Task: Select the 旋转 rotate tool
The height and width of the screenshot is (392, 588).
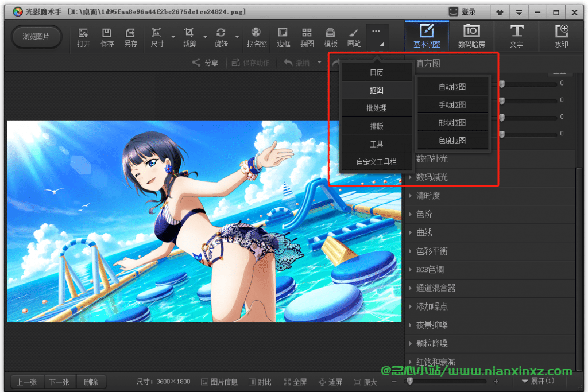Action: [x=221, y=37]
